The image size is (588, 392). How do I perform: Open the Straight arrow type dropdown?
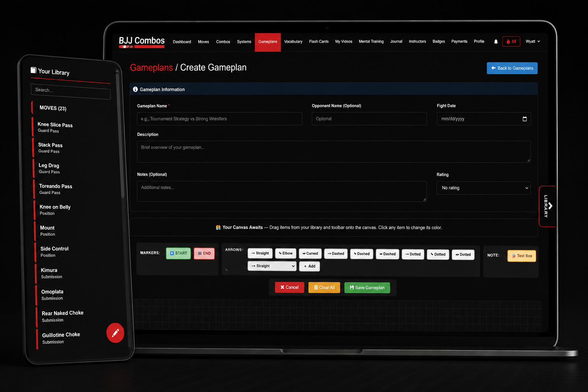pos(272,266)
